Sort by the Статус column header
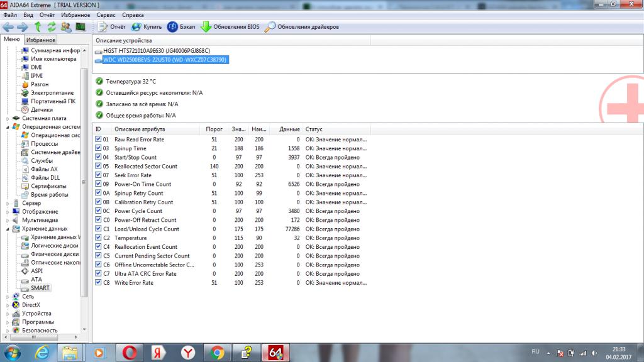Screen dimensions: 644x362 (x=336, y=129)
